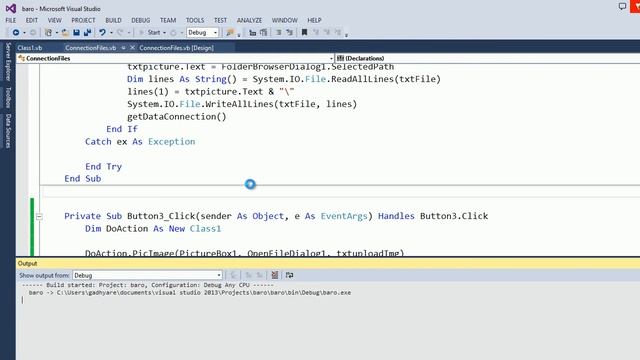The width and height of the screenshot is (640, 360).
Task: Click the Navigate Backward toolbar icon
Action: click(x=16, y=32)
